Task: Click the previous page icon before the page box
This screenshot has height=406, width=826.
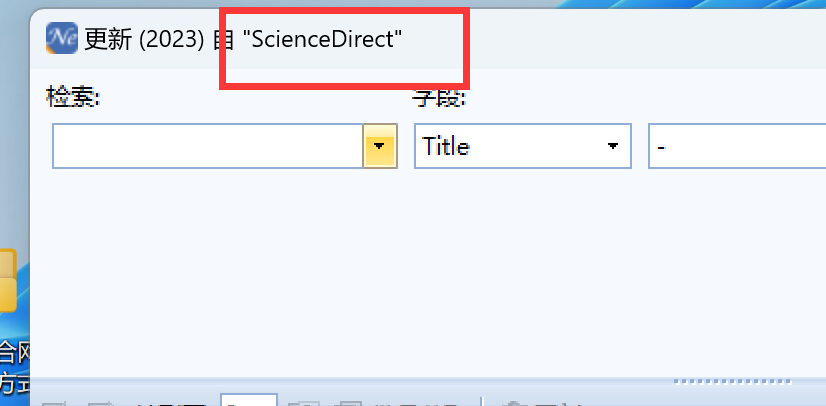Action: click(x=100, y=403)
